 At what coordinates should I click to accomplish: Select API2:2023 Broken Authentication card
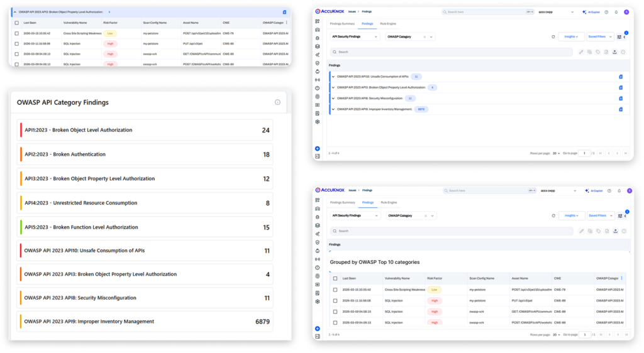(145, 155)
